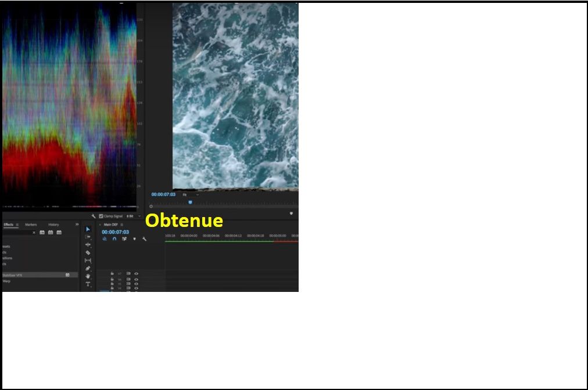Toggle lock on second video track row
Image resolution: width=588 pixels, height=390 pixels.
[x=112, y=279]
